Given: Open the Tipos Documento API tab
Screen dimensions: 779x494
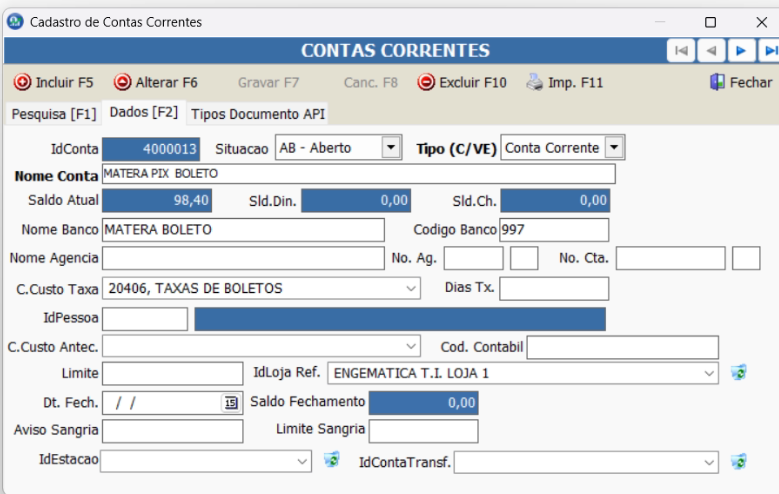Looking at the screenshot, I should coord(258,114).
